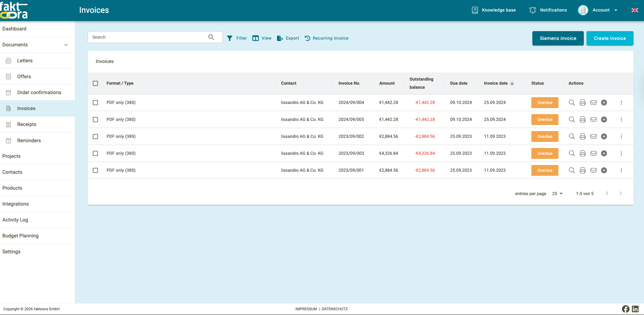Print invoice 2024/09/004
The width and height of the screenshot is (644, 315).
coord(582,102)
